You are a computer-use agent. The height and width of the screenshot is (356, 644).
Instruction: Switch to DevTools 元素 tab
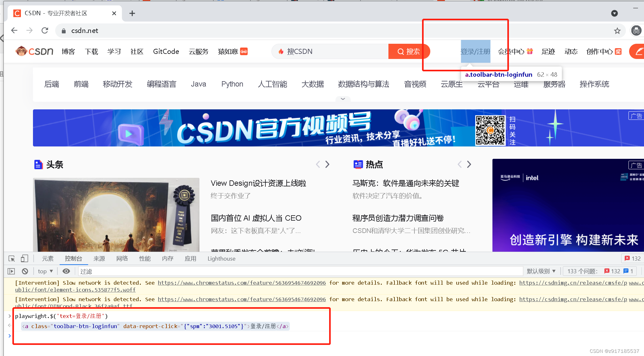coord(48,259)
